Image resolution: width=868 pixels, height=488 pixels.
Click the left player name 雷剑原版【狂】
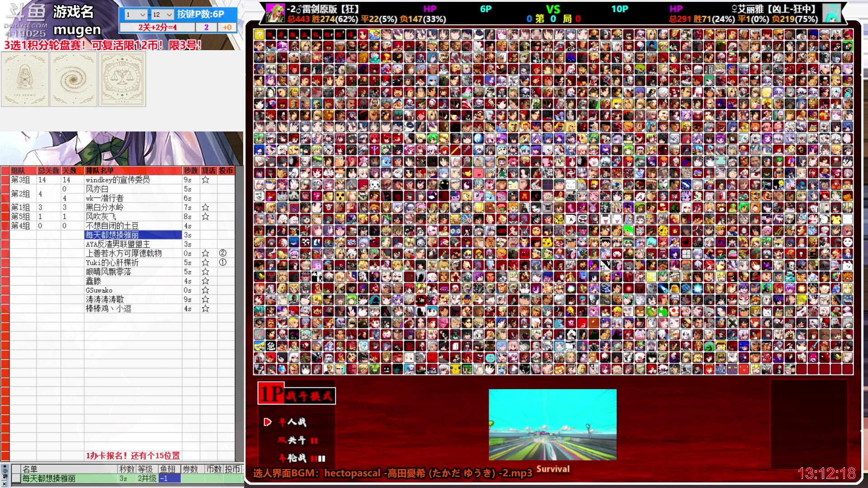(x=324, y=9)
